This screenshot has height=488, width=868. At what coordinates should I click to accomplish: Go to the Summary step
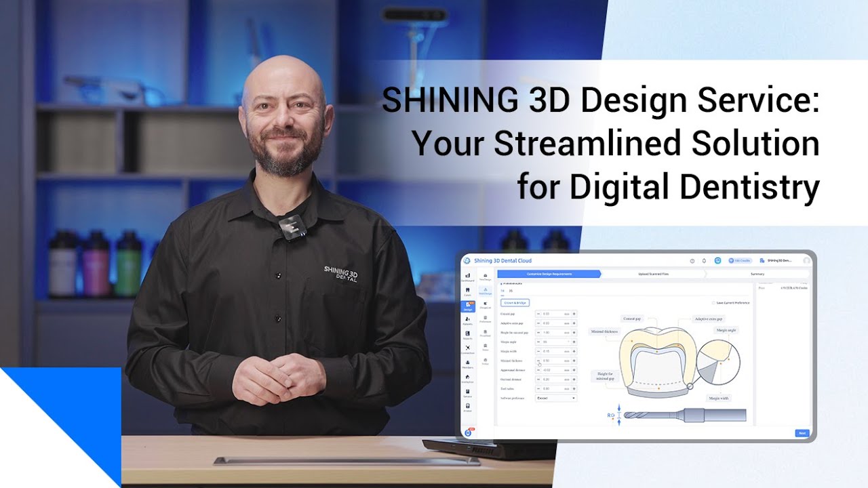click(758, 274)
